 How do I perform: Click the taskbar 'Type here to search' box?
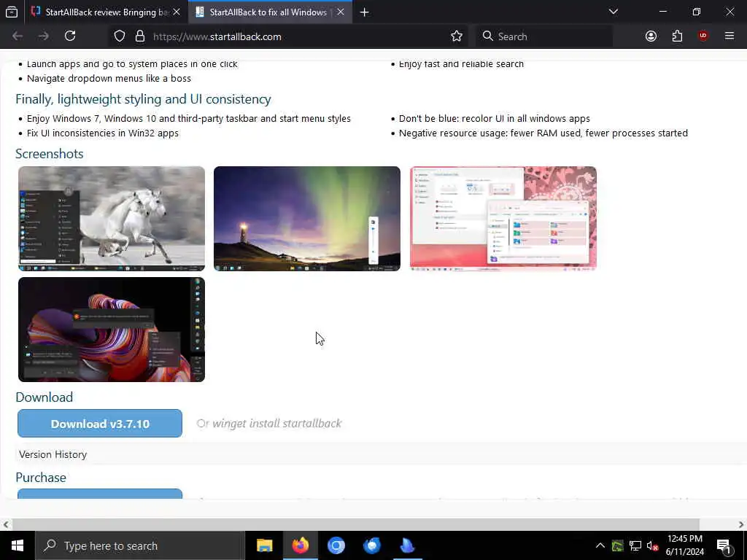click(x=139, y=545)
